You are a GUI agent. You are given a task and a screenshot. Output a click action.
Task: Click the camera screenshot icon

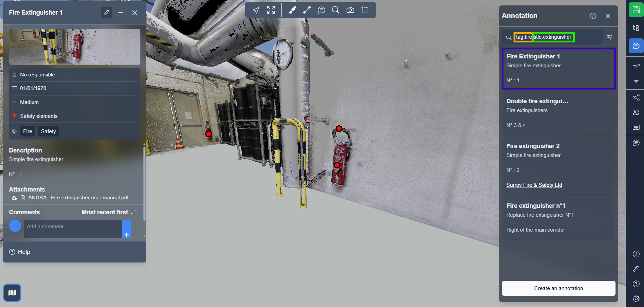pyautogui.click(x=350, y=10)
